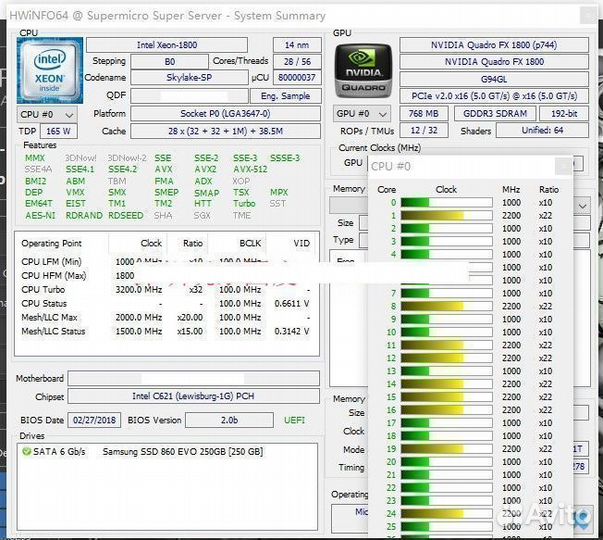Click the Core 0 clock bar
603x540 pixels.
tap(446, 202)
